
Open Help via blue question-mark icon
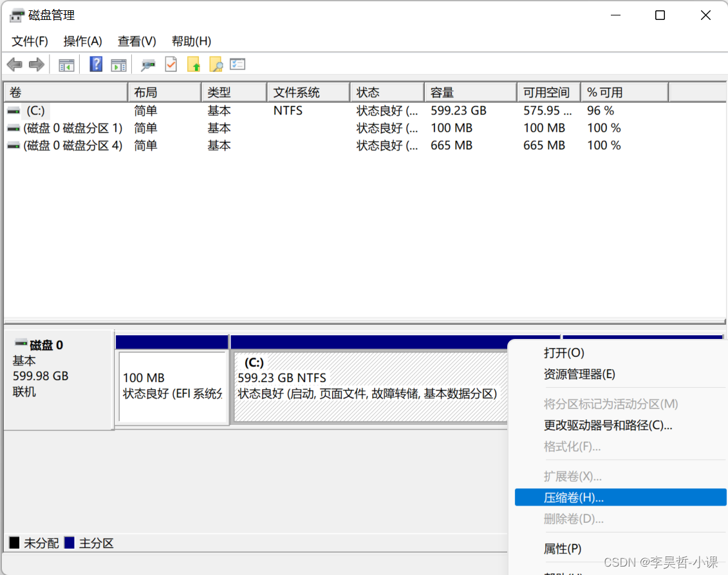(x=96, y=64)
